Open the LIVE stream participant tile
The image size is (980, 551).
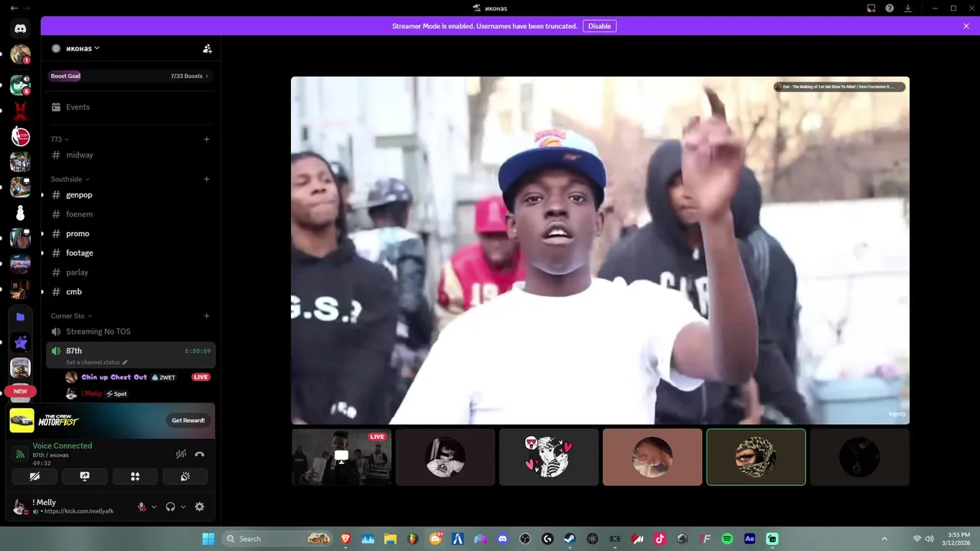coord(341,457)
